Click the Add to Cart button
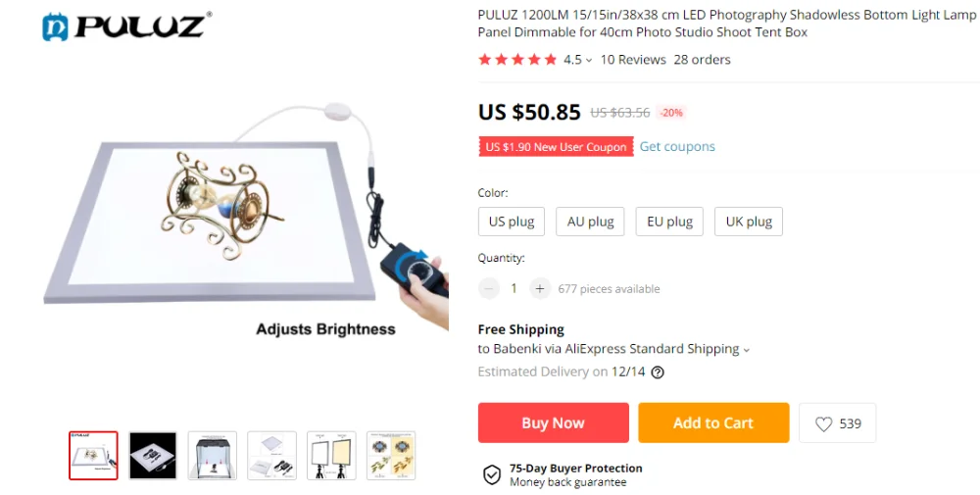The image size is (980, 495). click(x=713, y=423)
